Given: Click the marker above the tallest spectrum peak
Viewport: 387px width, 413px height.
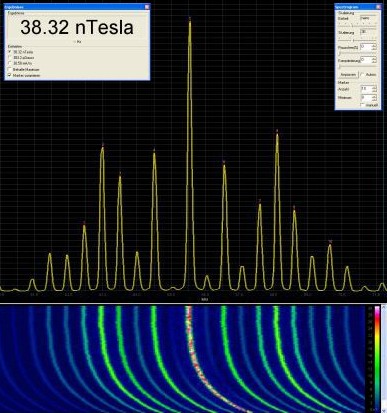Looking at the screenshot, I should coord(190,18).
